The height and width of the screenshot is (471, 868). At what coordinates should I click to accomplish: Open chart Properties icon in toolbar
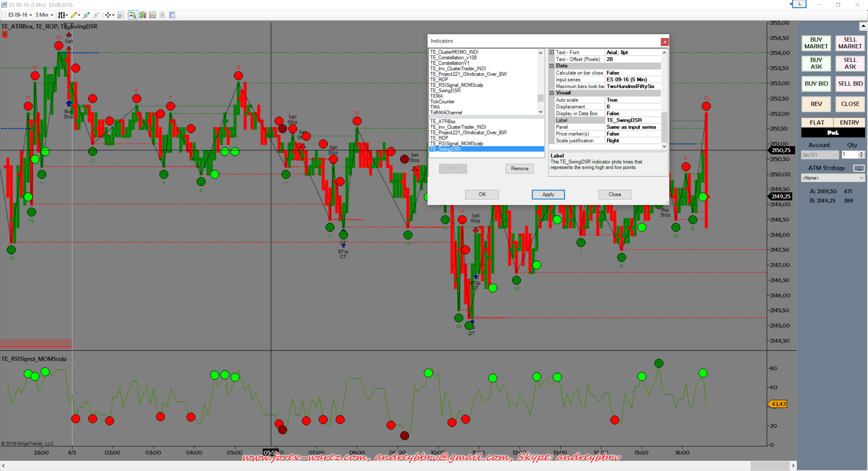pyautogui.click(x=172, y=15)
